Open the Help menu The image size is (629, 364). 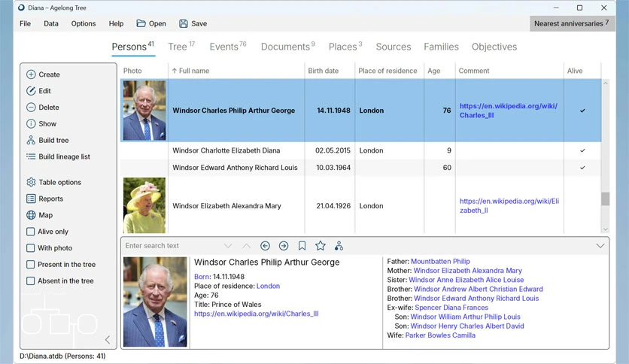[116, 23]
